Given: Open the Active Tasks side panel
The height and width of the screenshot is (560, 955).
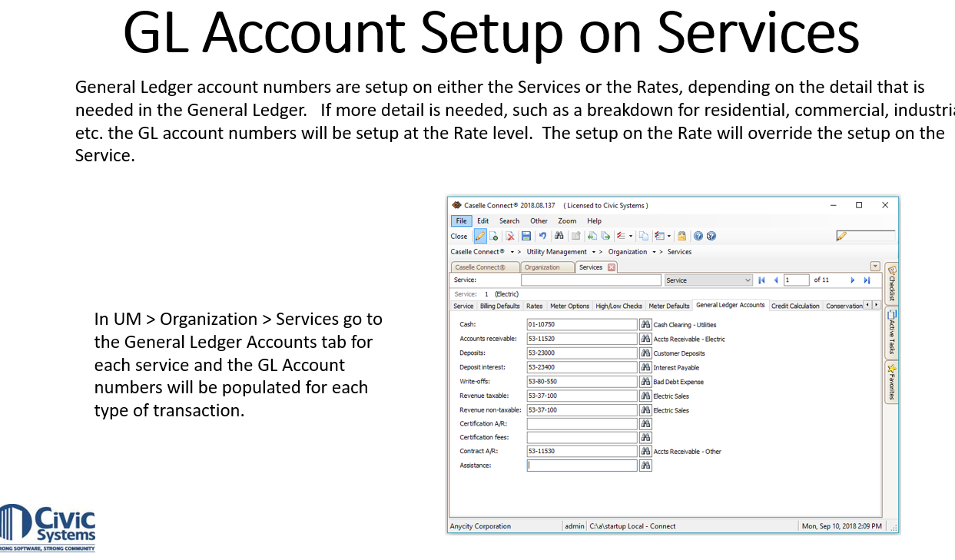Looking at the screenshot, I should [x=892, y=333].
